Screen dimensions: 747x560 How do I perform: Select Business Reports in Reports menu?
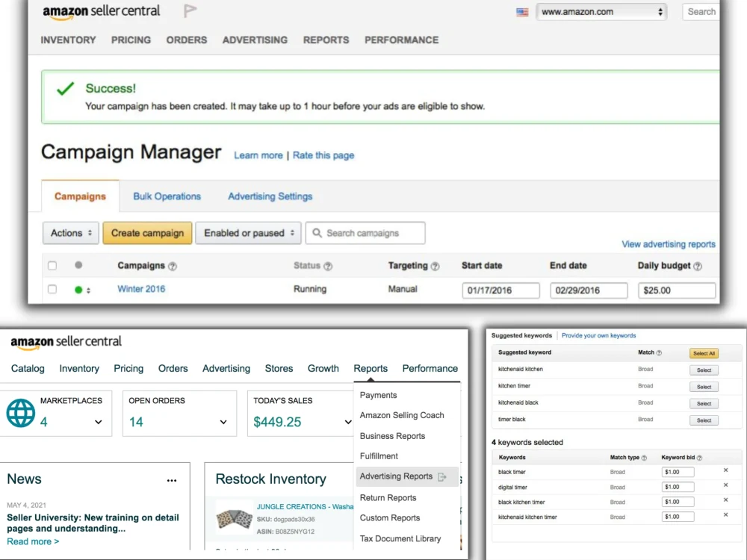pyautogui.click(x=393, y=436)
